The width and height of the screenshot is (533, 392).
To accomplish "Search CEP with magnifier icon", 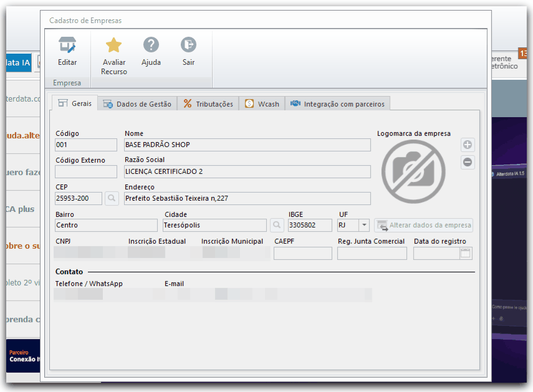I will tap(112, 198).
